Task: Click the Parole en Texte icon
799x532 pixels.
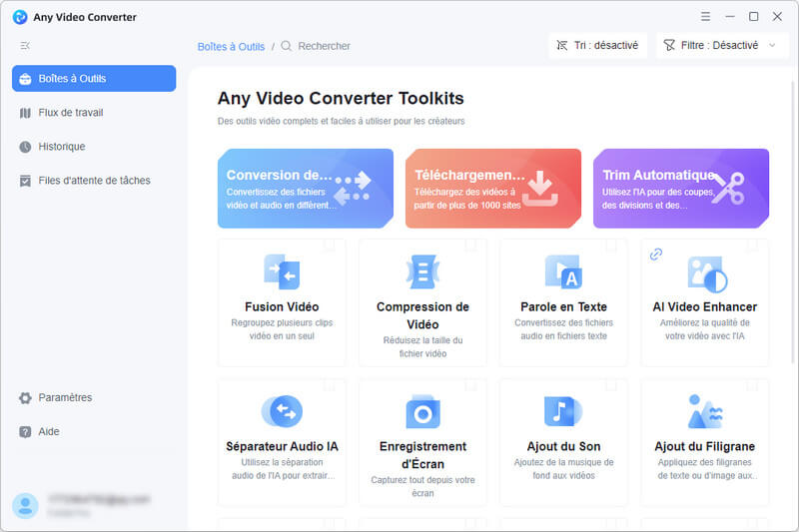Action: pyautogui.click(x=563, y=271)
